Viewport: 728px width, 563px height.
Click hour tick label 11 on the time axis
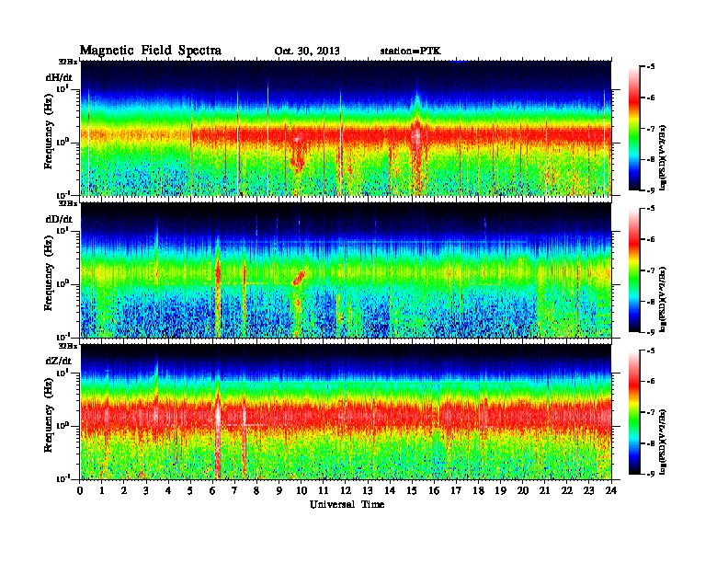(324, 490)
